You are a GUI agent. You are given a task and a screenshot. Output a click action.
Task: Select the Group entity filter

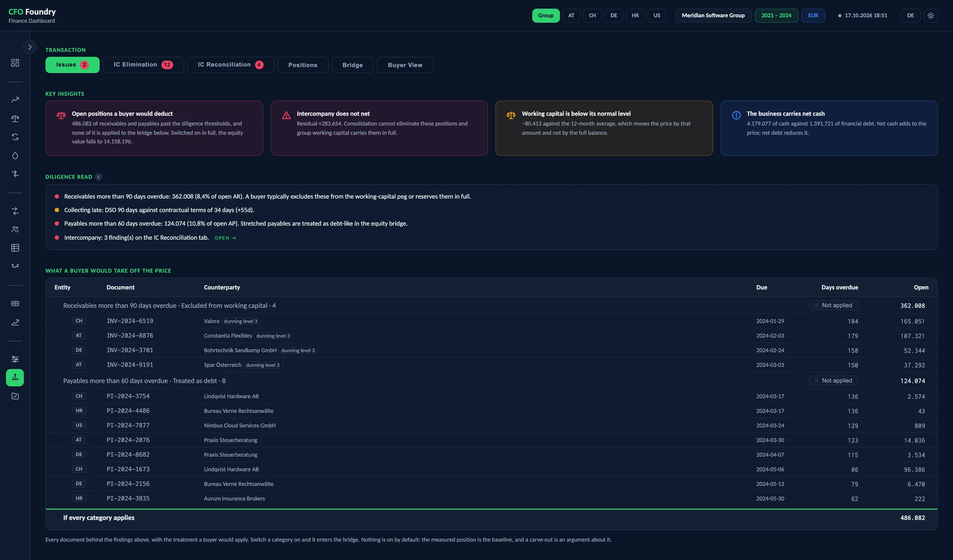pos(546,16)
